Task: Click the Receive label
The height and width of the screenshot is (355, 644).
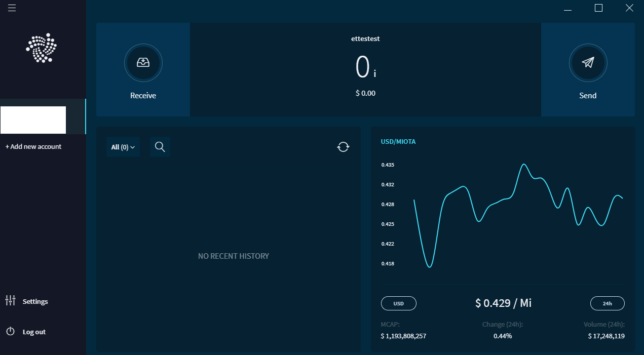Action: click(x=143, y=96)
